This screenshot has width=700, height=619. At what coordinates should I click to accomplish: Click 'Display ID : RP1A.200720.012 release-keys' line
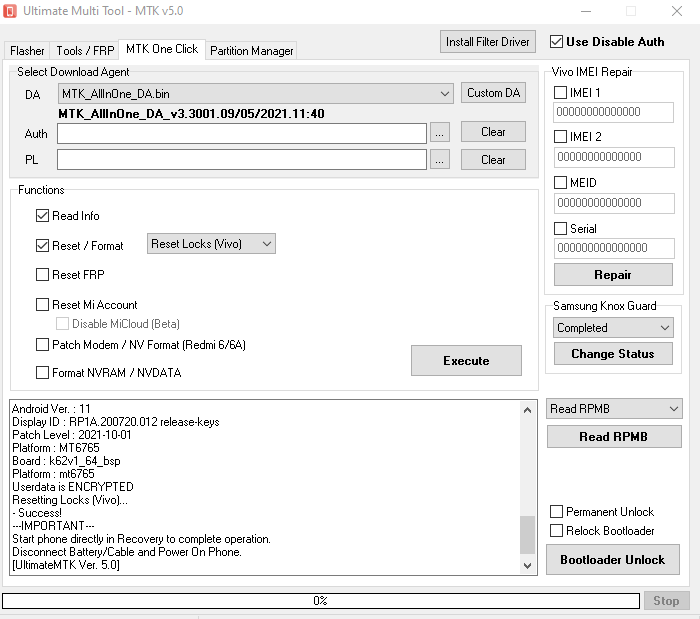(x=116, y=422)
